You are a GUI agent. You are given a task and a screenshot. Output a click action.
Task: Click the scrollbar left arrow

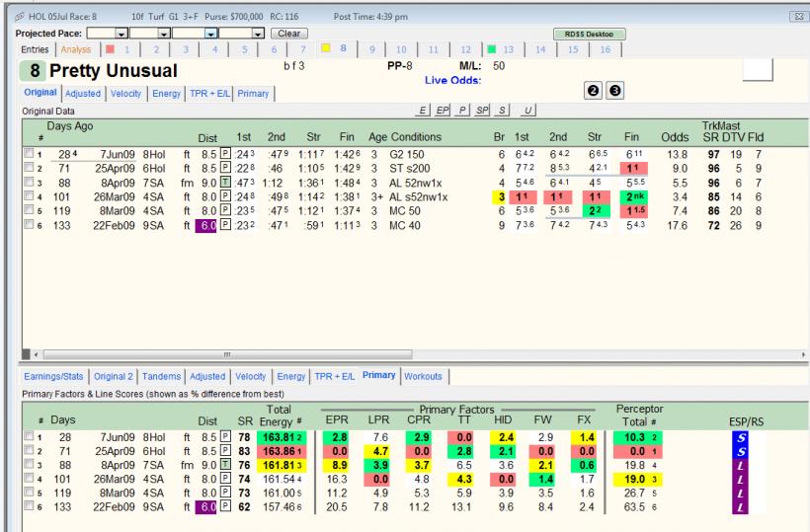[x=36, y=354]
